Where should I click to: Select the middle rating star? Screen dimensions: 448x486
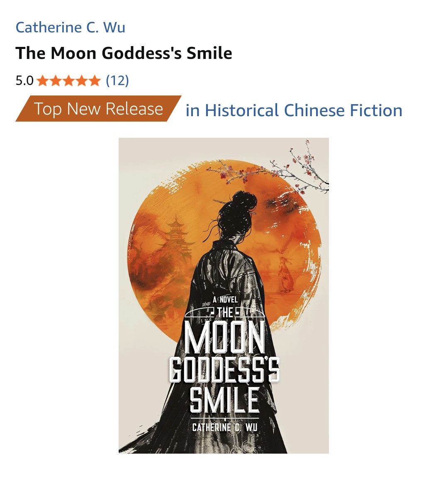coord(68,81)
